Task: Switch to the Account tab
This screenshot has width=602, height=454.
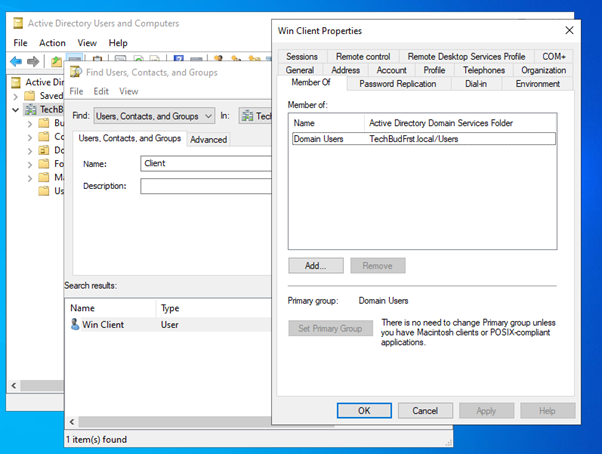Action: click(x=391, y=71)
